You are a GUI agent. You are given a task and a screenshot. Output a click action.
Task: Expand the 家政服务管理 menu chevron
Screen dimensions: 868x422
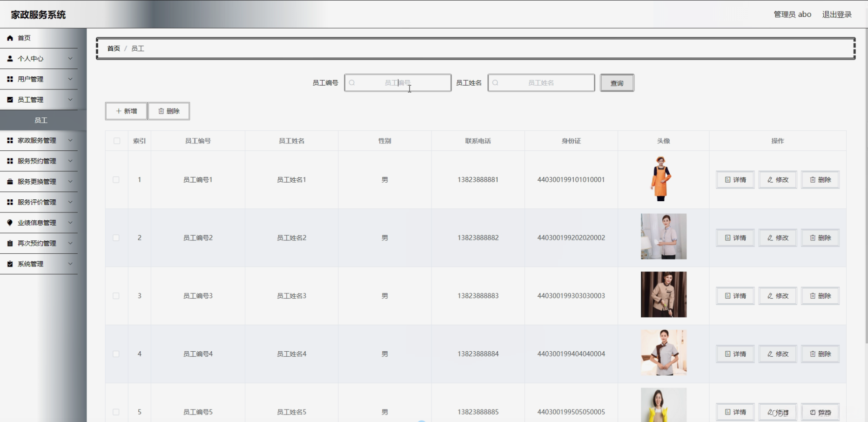tap(70, 140)
